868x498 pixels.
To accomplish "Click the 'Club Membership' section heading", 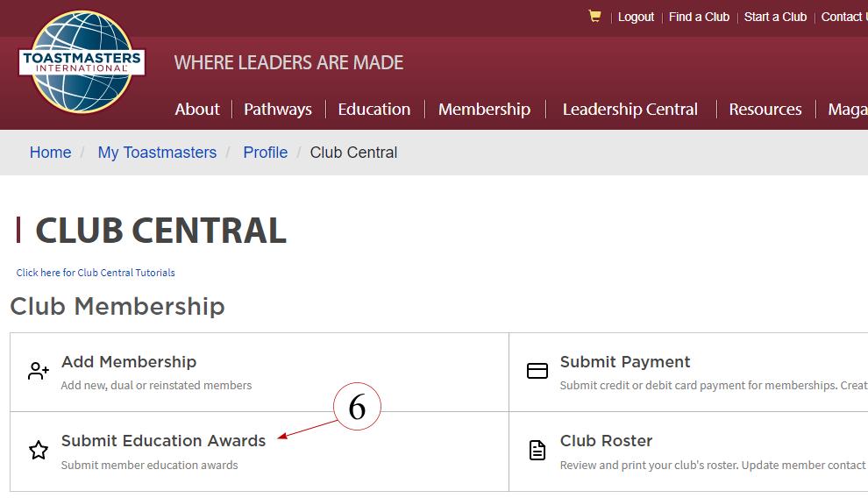I will point(117,306).
